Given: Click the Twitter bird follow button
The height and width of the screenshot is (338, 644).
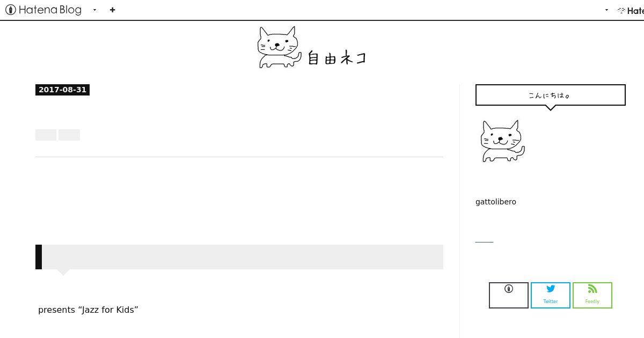Looking at the screenshot, I should [x=551, y=295].
